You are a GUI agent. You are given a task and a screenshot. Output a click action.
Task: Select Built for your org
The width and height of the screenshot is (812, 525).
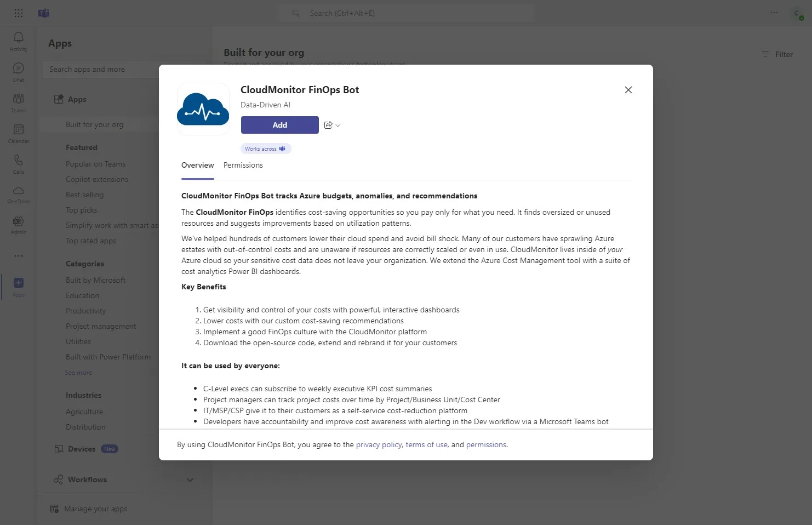coord(95,124)
